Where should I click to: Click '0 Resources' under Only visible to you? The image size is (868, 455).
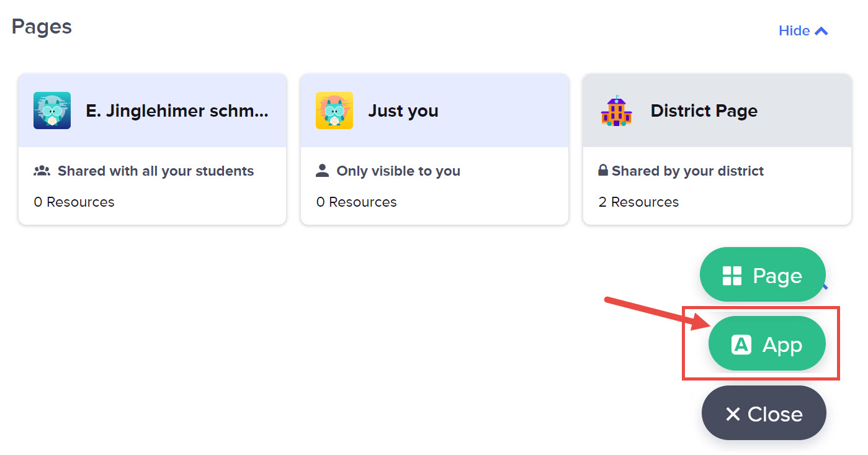(356, 202)
